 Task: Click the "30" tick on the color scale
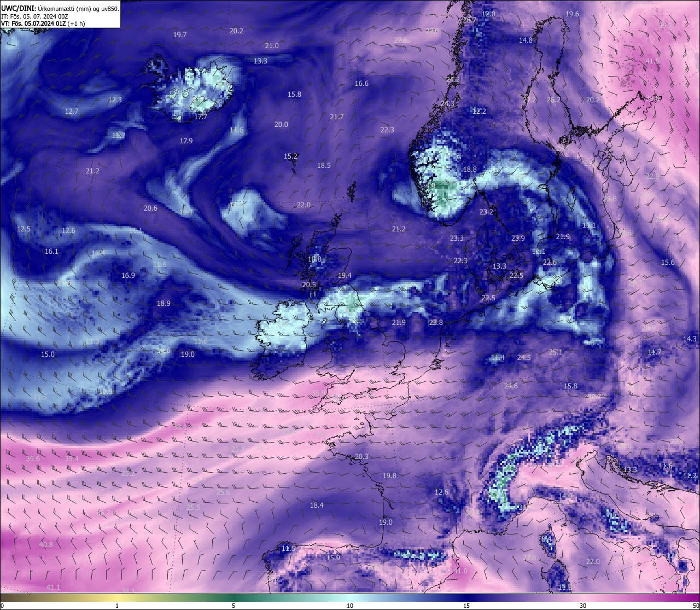click(x=583, y=606)
